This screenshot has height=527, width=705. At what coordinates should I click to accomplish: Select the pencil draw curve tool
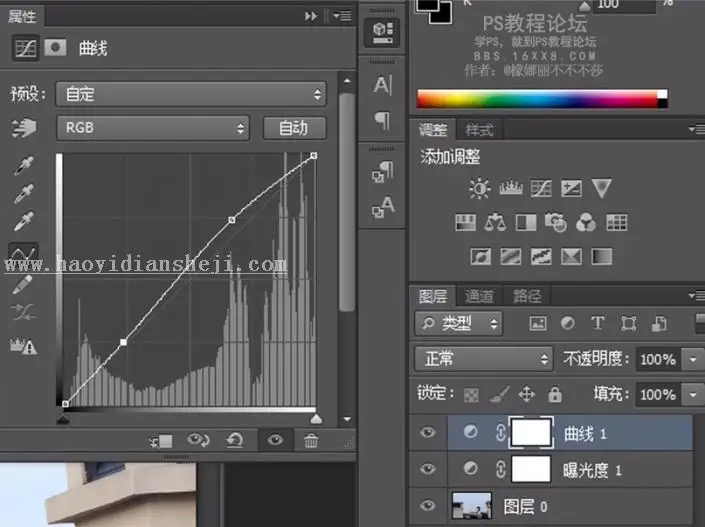tap(22, 285)
